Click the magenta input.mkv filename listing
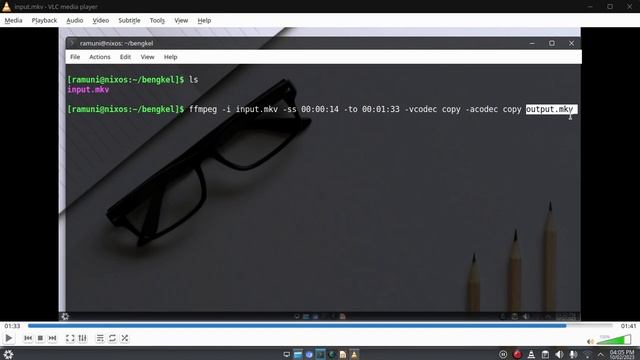 tap(88, 90)
